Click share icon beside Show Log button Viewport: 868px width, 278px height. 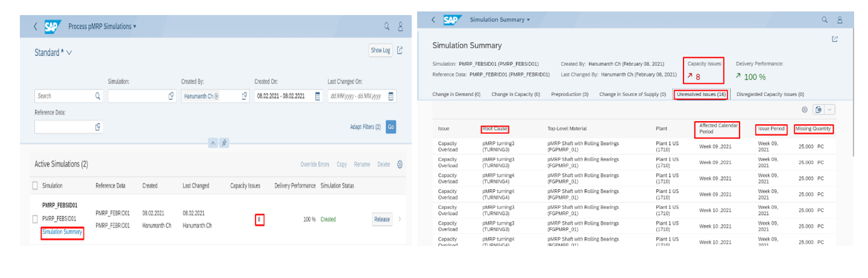[400, 51]
